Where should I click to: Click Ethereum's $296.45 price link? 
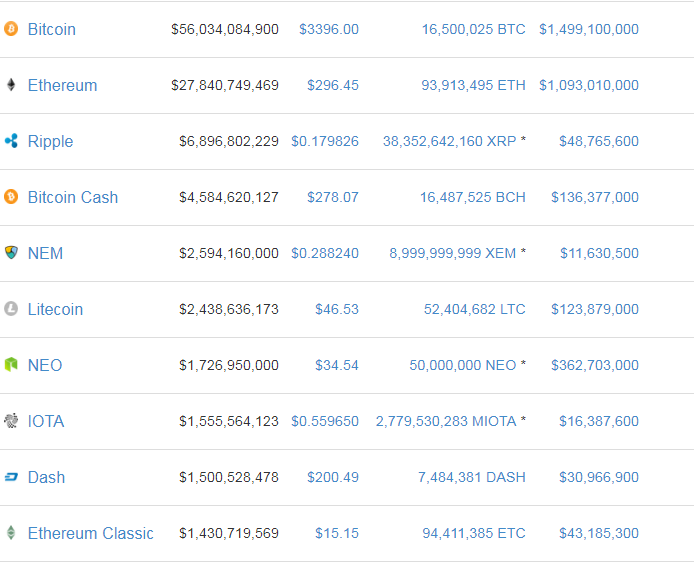332,85
